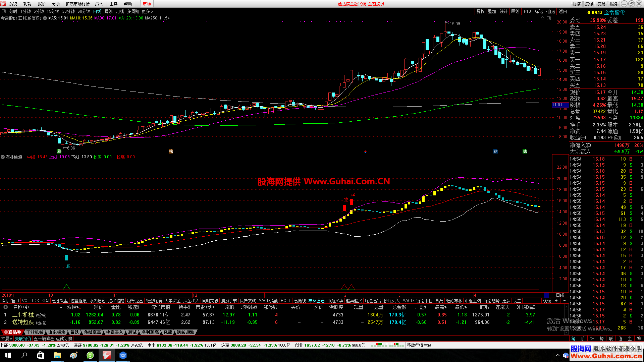The image size is (644, 362).
Task: Open the 统计 statistics tool
Action: coord(503,11)
